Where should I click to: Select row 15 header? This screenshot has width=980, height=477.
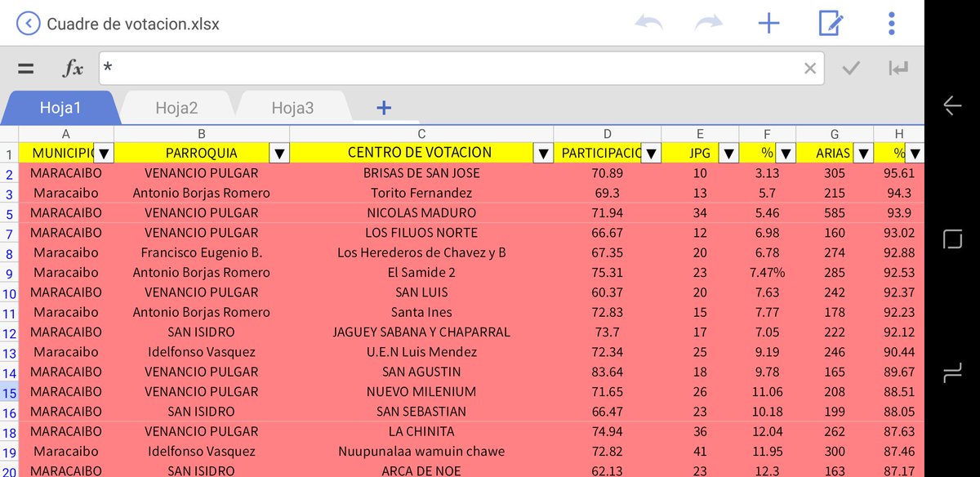9,392
